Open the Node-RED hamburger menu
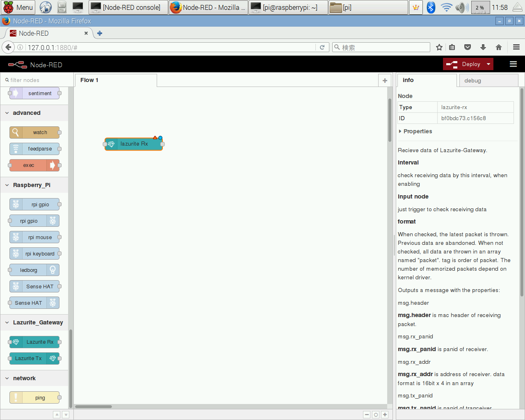The image size is (525, 420). click(x=513, y=64)
